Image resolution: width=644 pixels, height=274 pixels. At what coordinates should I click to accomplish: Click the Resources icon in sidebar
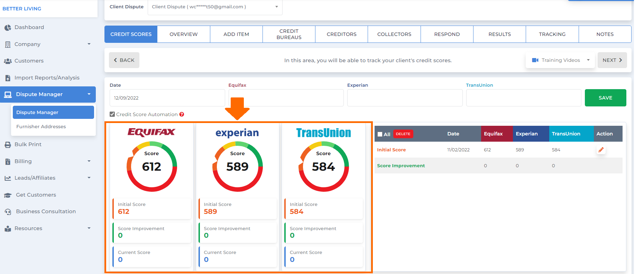click(x=8, y=229)
